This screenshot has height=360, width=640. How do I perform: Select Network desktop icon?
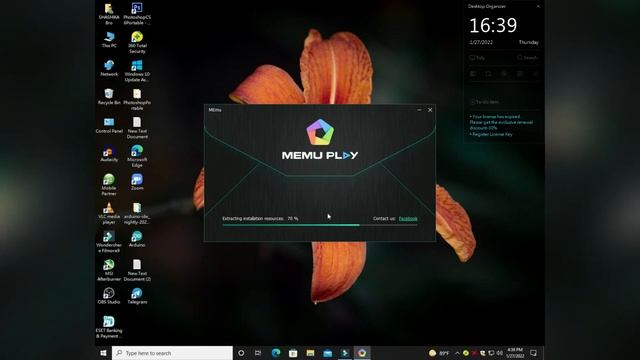point(109,68)
